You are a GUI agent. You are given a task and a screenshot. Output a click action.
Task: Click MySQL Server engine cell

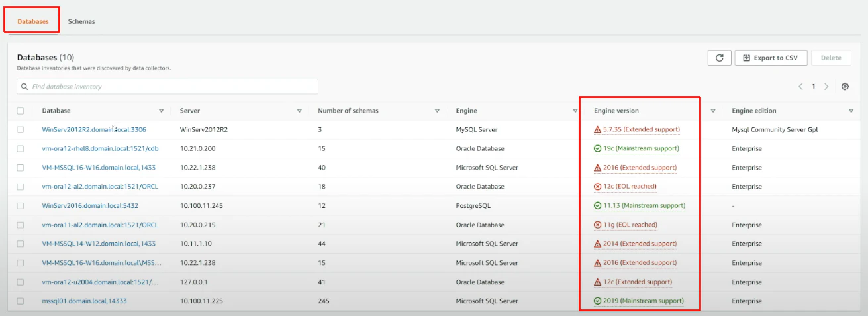tap(476, 129)
